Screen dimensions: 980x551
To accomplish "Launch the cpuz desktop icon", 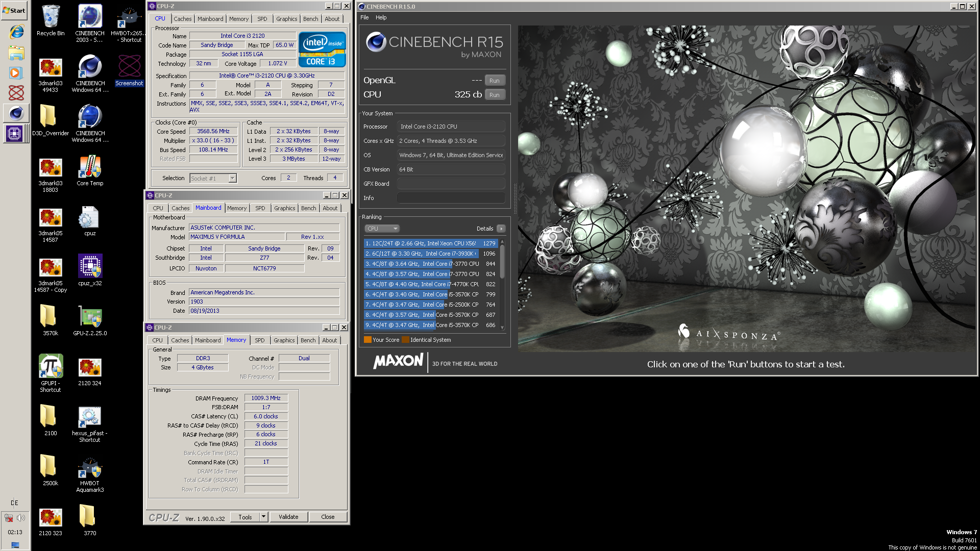I will pyautogui.click(x=90, y=220).
